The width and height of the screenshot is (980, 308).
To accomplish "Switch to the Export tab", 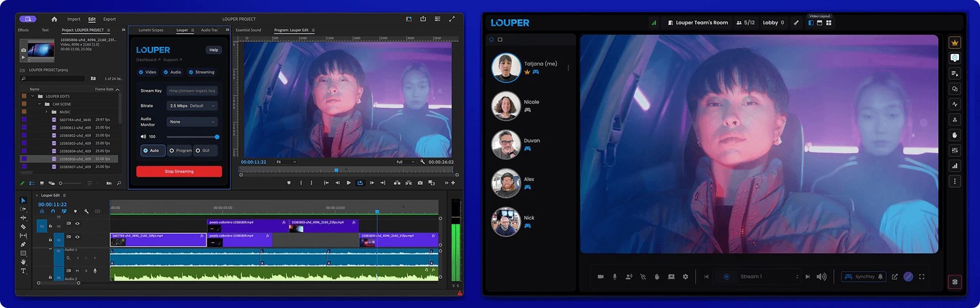I will 109,19.
